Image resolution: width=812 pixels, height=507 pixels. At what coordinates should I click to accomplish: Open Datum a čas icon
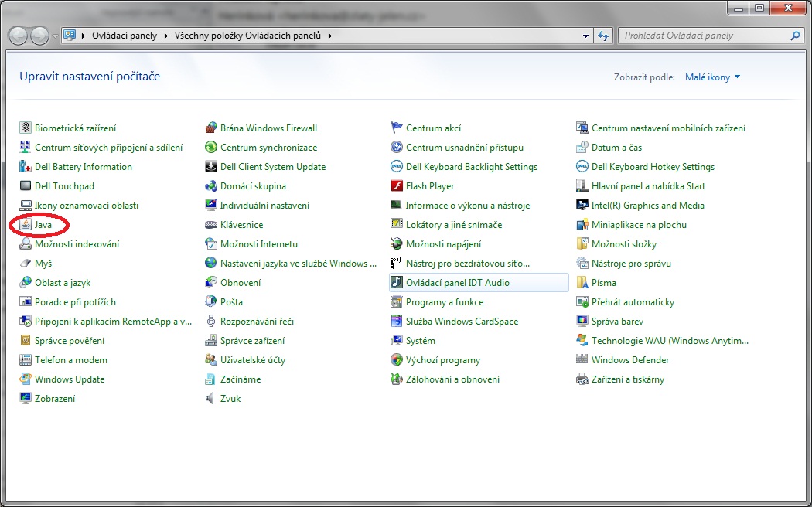583,148
